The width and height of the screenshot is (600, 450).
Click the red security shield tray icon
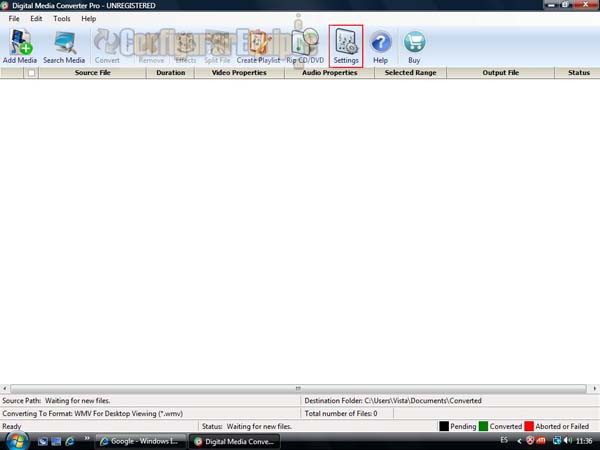tap(530, 441)
